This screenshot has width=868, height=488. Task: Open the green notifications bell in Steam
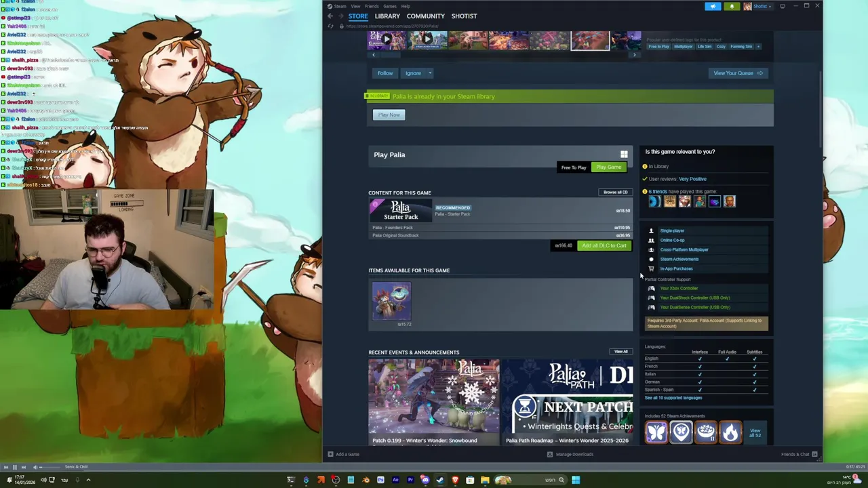(x=732, y=6)
